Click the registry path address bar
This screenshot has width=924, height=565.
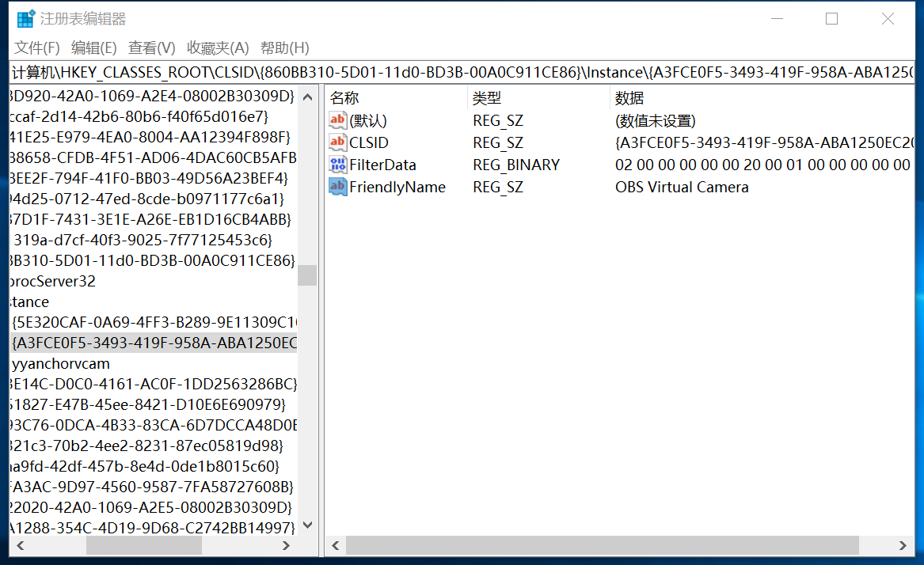click(x=462, y=72)
